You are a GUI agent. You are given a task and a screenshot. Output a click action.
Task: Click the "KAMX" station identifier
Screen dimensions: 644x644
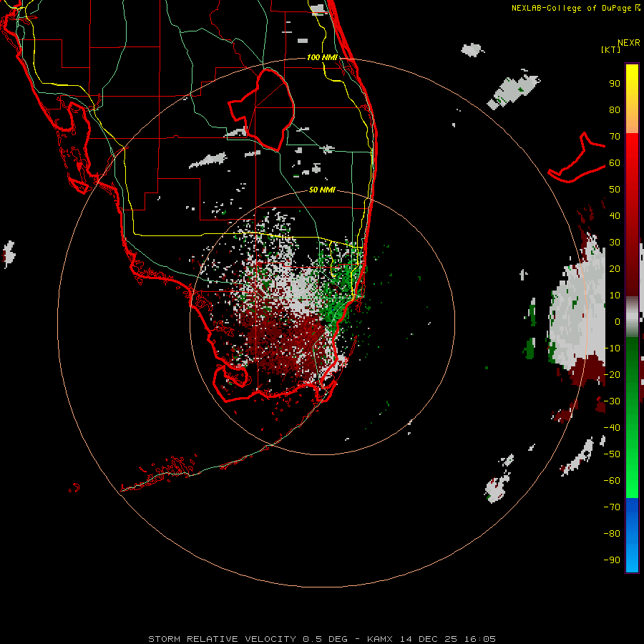pyautogui.click(x=379, y=639)
